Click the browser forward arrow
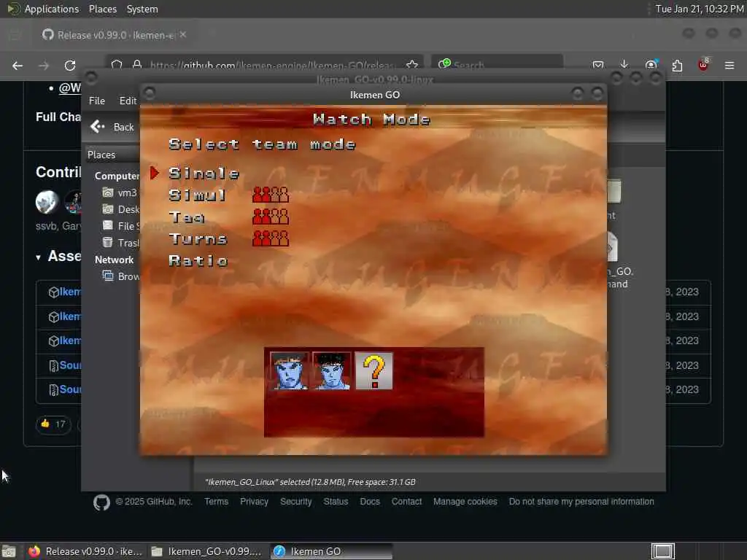This screenshot has width=747, height=560. (x=44, y=66)
